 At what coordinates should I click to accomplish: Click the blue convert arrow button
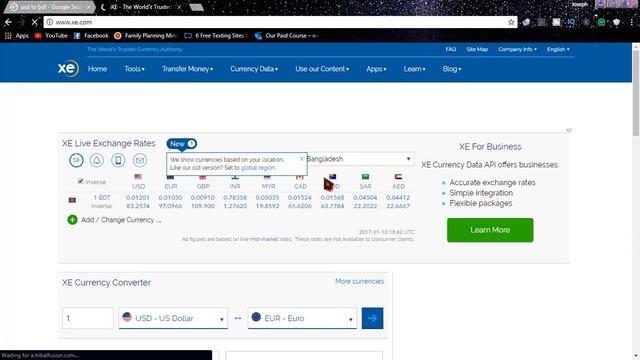coord(372,318)
